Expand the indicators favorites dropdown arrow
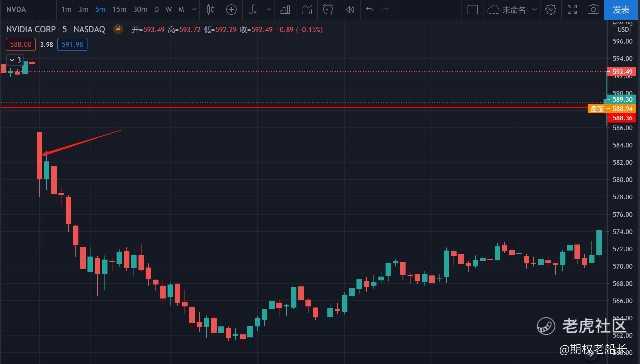This screenshot has width=640, height=364. (x=269, y=10)
